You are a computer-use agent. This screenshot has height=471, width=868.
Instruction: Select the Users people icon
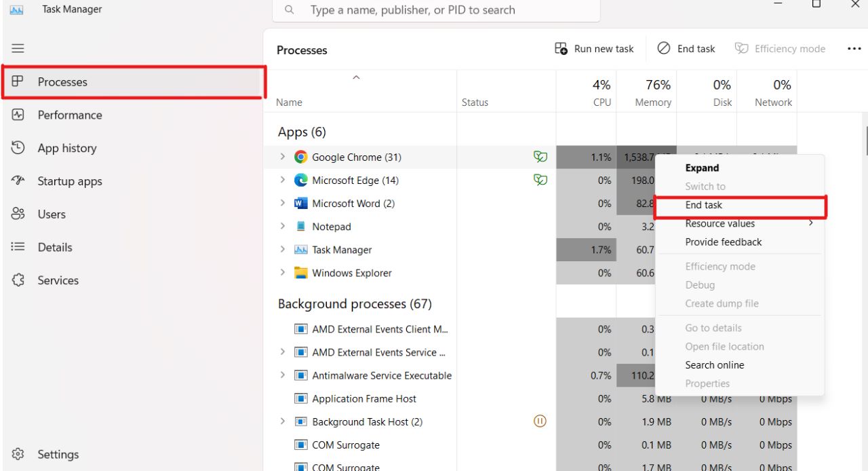pyautogui.click(x=18, y=214)
